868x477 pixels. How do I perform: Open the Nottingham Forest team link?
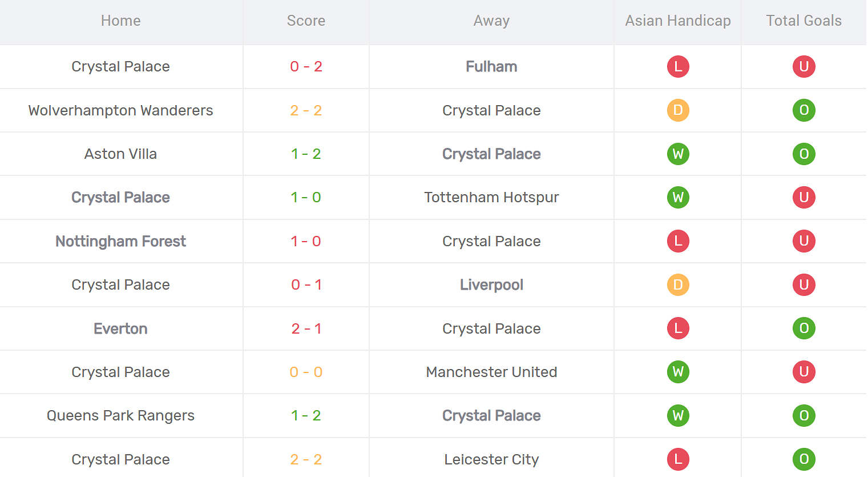(x=120, y=241)
